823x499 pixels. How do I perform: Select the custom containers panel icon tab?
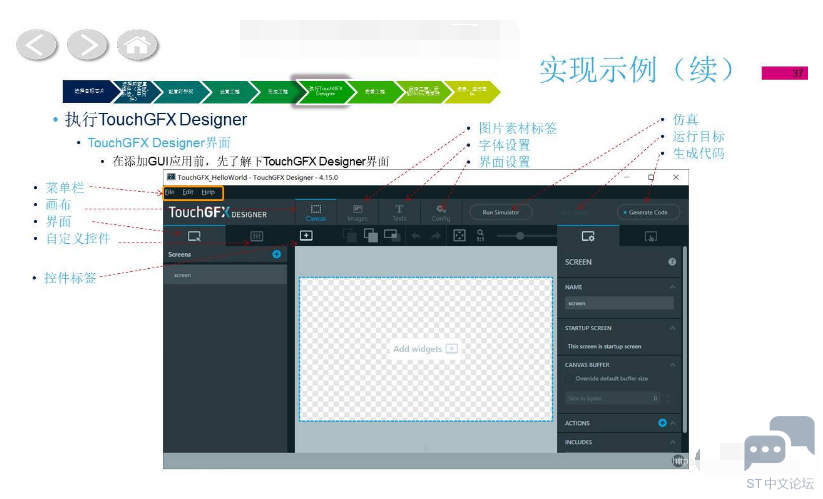(x=257, y=236)
